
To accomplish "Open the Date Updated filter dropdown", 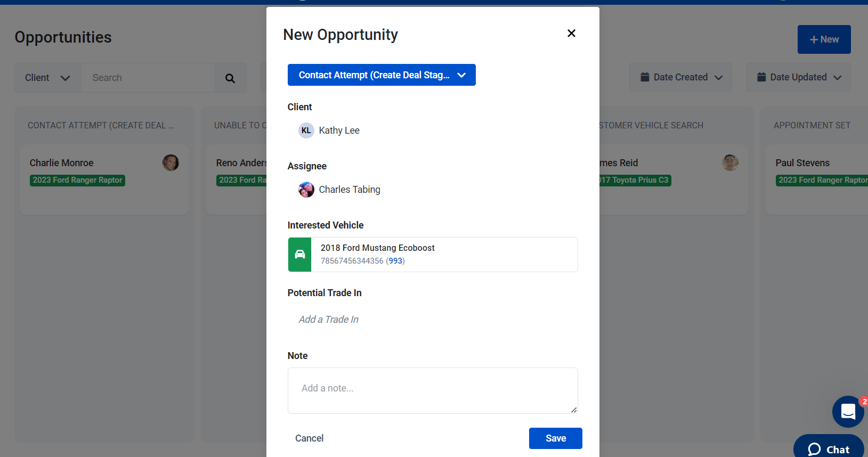I will coord(798,77).
